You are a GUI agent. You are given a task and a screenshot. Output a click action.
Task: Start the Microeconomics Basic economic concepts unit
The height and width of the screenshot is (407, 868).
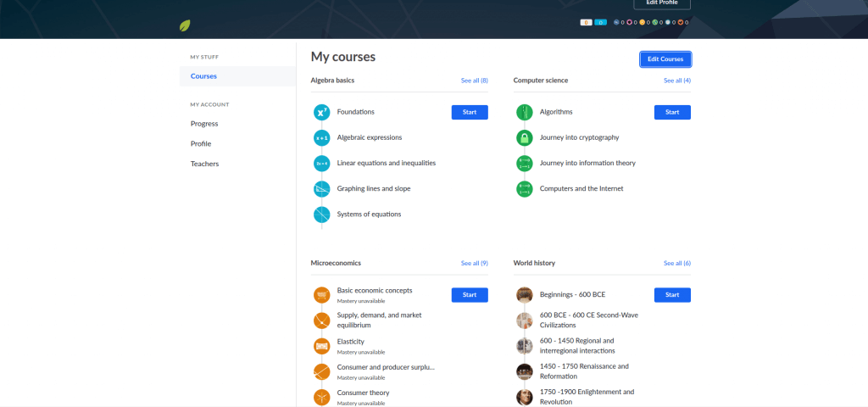point(470,295)
